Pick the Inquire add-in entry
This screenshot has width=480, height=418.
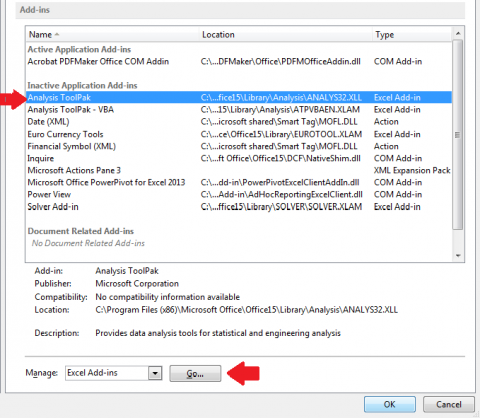pos(239,158)
